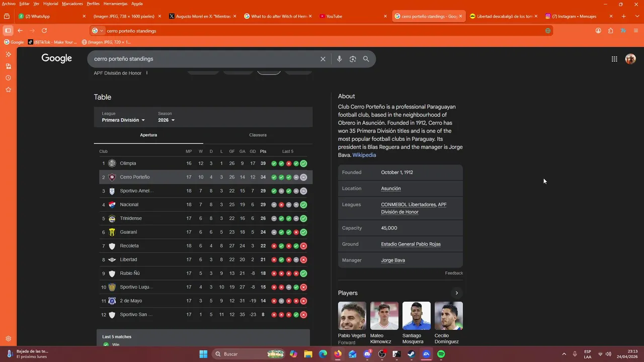
Task: Open File Explorer from the taskbar
Action: 308,354
